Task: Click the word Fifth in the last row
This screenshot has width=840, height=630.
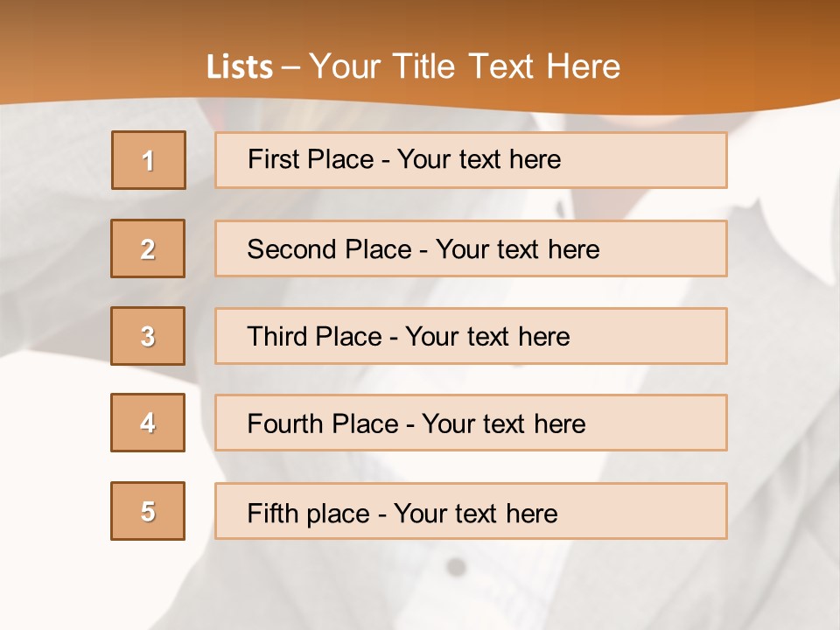Action: [x=273, y=514]
